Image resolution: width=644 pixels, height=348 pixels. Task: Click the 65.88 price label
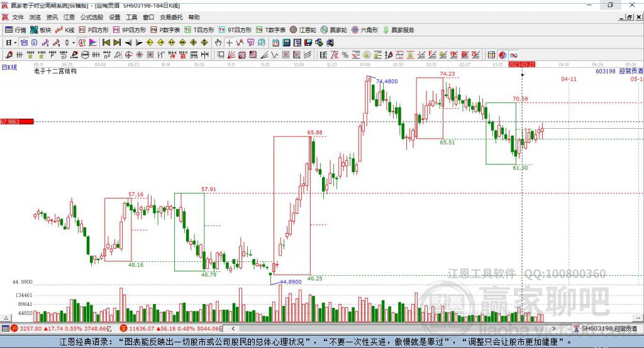(x=314, y=132)
